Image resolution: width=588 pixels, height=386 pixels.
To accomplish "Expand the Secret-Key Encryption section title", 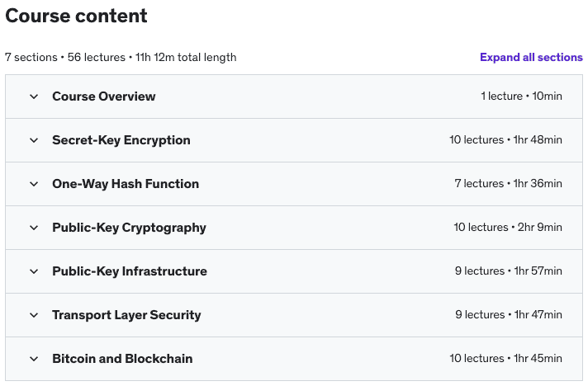I will tap(121, 140).
